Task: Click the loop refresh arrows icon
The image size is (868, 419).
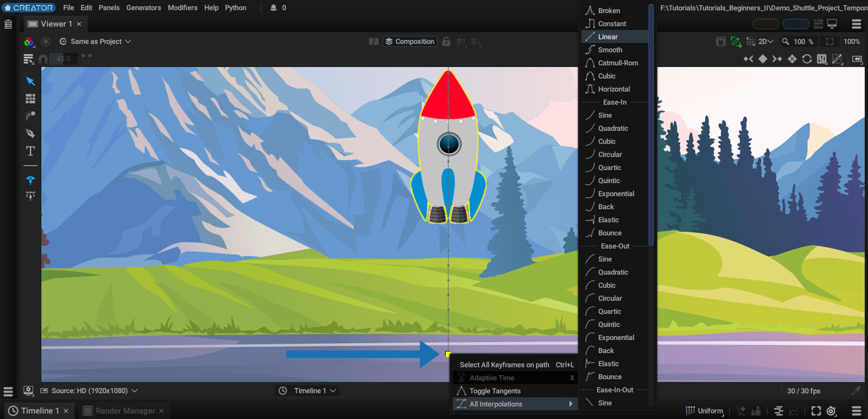Action: click(807, 59)
